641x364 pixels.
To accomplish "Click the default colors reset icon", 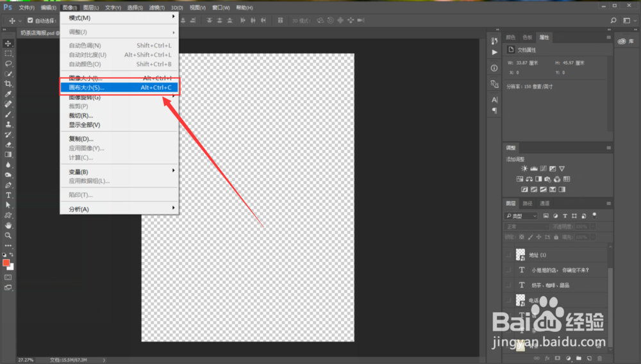I will [4, 254].
